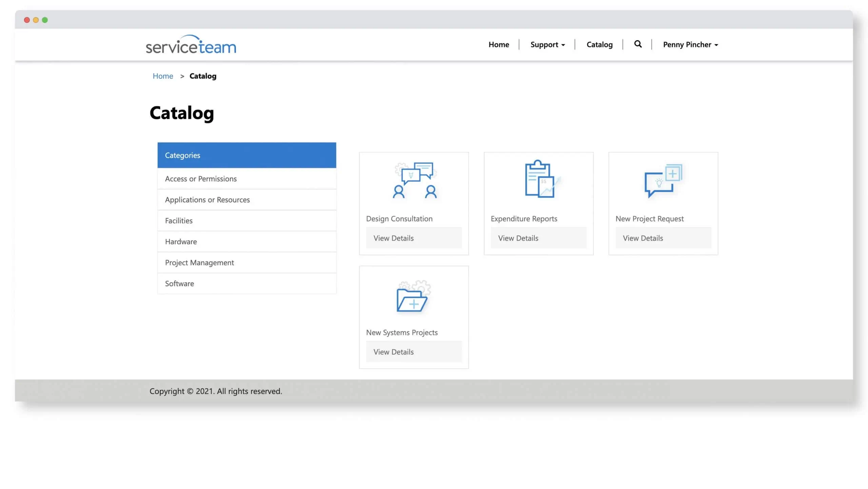This screenshot has height=489, width=868.
Task: Open the Design Consultation chat icon
Action: (415, 180)
